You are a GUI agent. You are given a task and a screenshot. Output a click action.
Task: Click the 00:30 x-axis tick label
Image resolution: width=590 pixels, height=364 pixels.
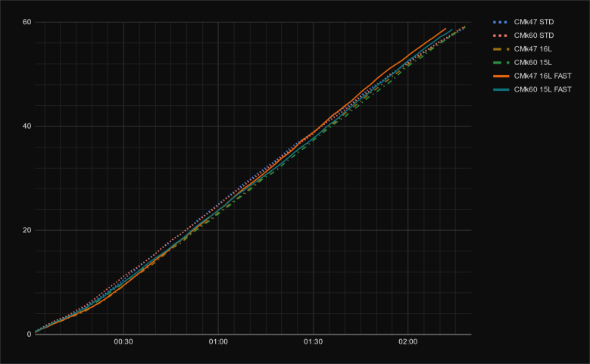(x=123, y=342)
